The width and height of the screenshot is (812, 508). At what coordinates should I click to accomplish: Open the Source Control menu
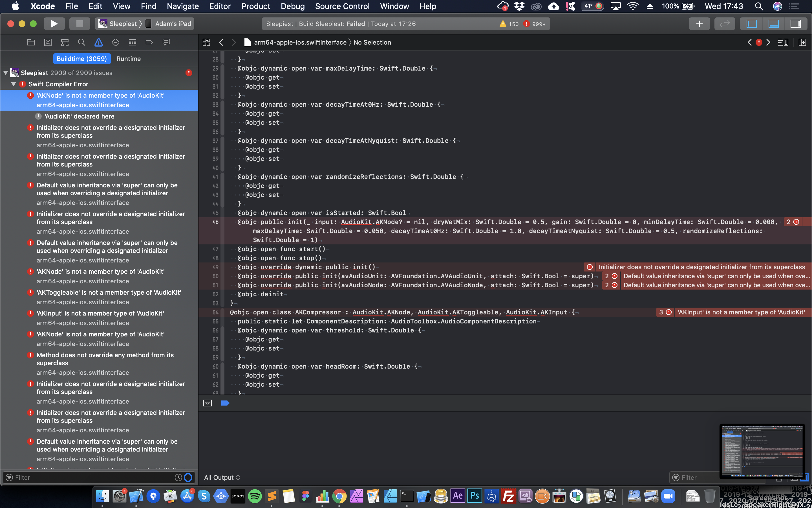coord(342,6)
